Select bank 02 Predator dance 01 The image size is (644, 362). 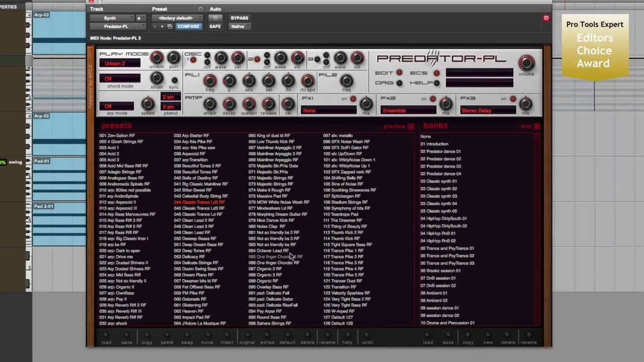click(x=441, y=151)
